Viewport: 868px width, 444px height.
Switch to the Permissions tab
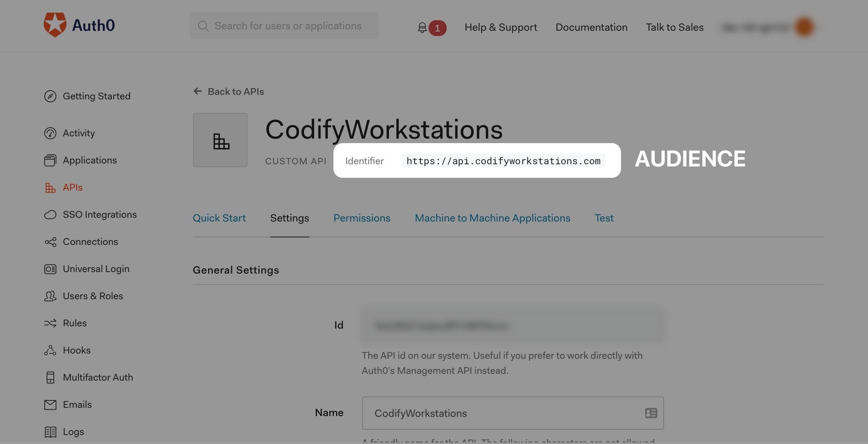coord(362,218)
